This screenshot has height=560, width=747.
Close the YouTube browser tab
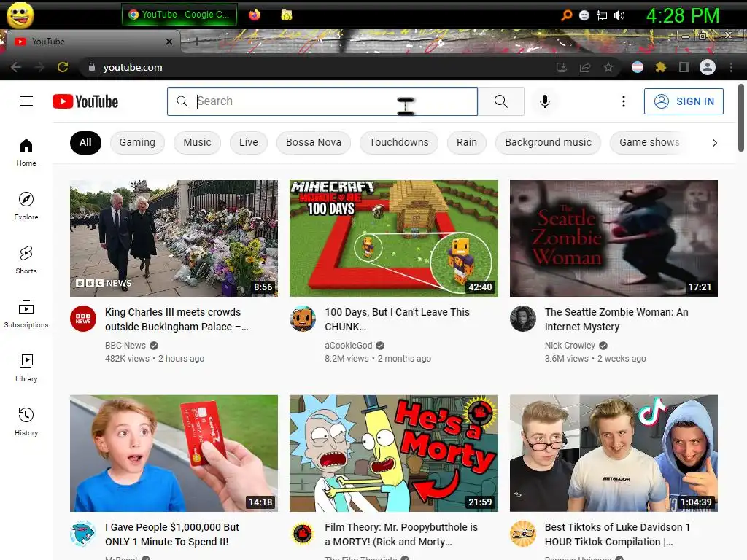pos(169,42)
